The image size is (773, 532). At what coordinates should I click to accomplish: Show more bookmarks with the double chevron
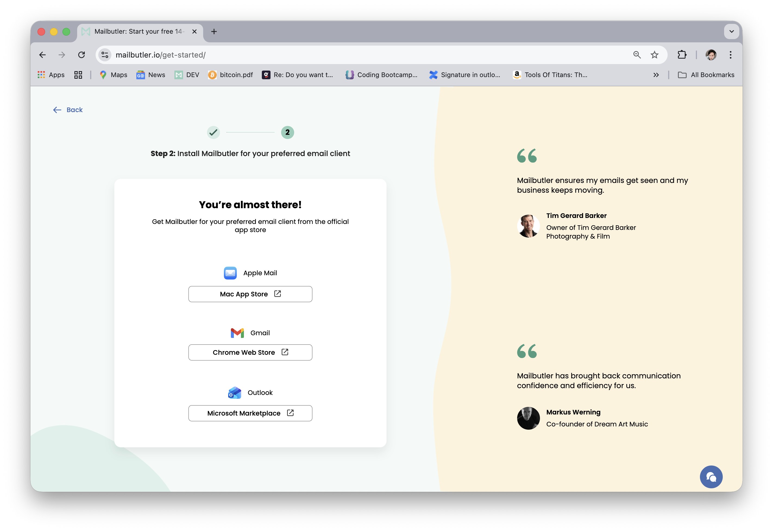pyautogui.click(x=656, y=75)
